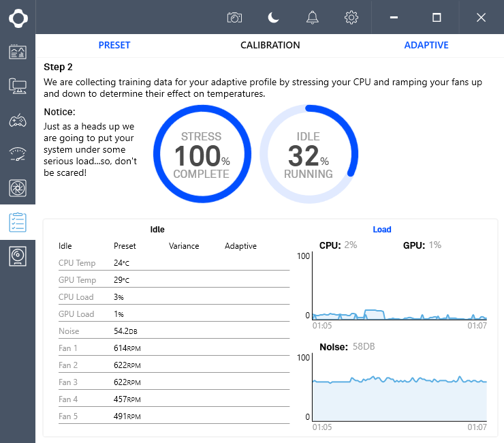Viewport: 504px width, 443px height.
Task: Select the CALIBRATION tab
Action: pyautogui.click(x=270, y=45)
